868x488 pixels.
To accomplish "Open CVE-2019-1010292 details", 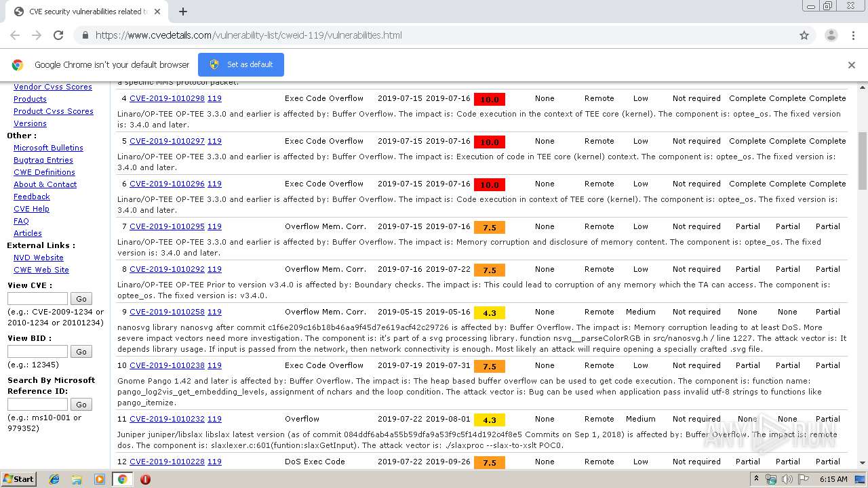I will tap(167, 269).
